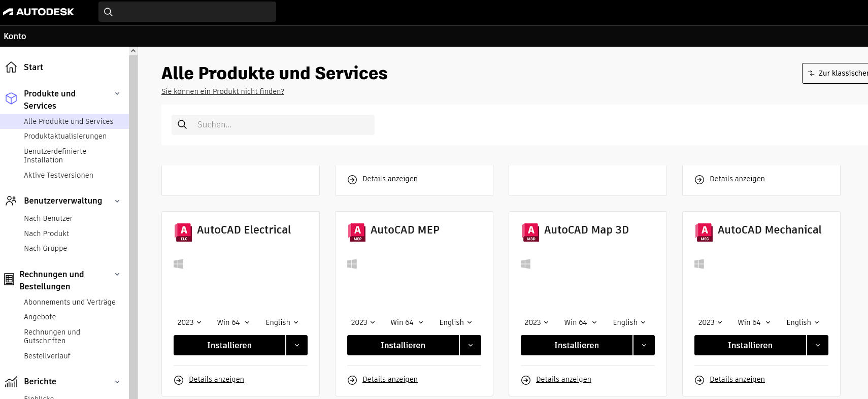Click the AutoCAD Mechanical product icon
This screenshot has height=399, width=868.
[704, 232]
